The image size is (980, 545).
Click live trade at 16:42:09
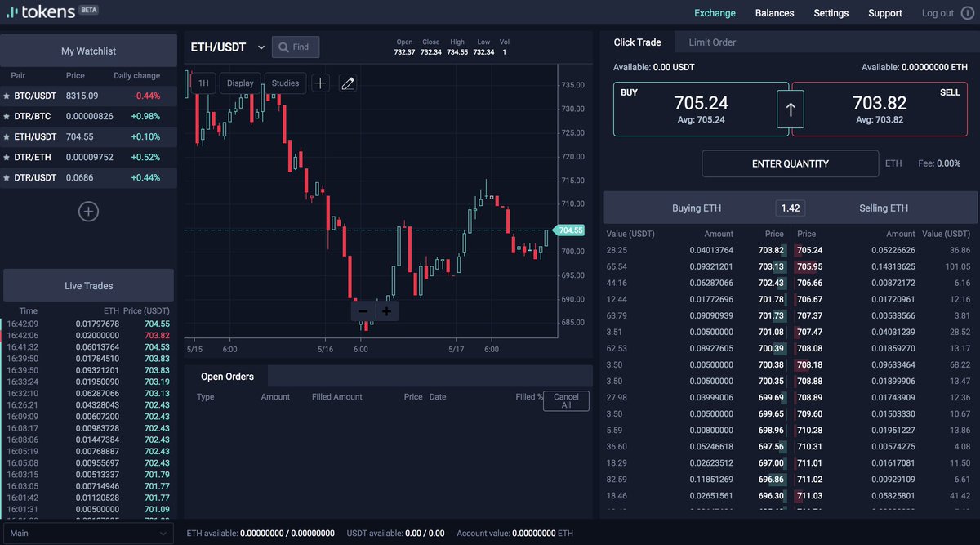(87, 324)
